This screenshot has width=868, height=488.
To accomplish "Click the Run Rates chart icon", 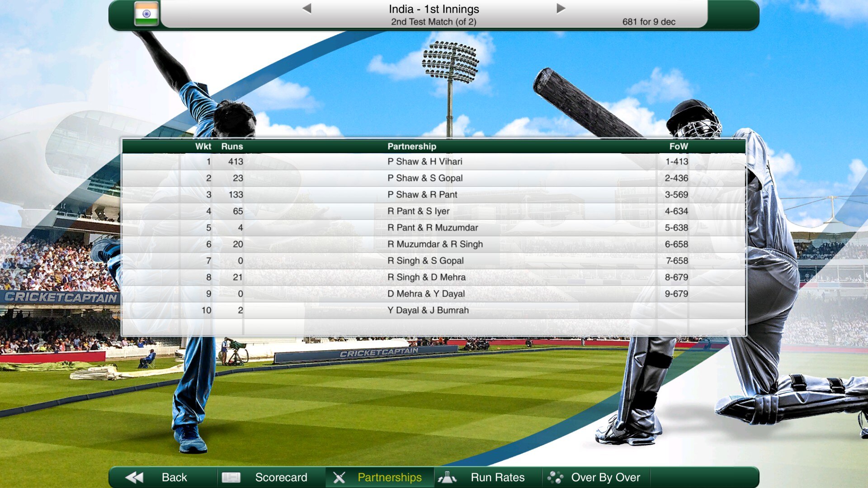I will point(447,477).
